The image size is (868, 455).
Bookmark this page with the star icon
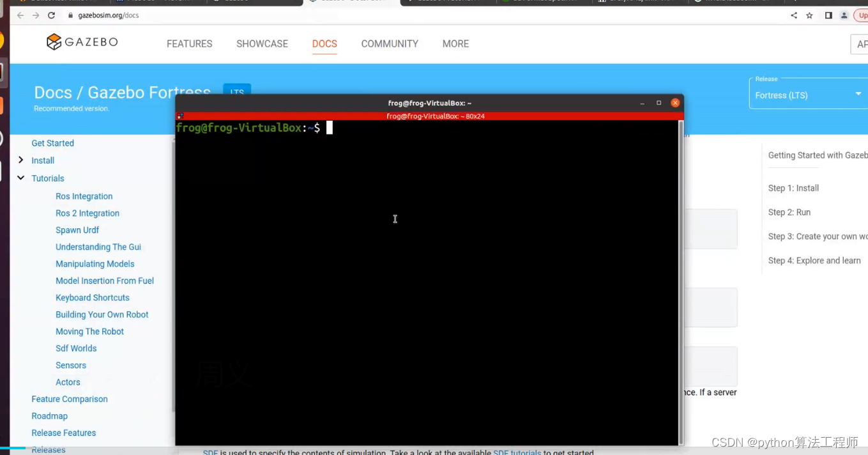coord(809,15)
